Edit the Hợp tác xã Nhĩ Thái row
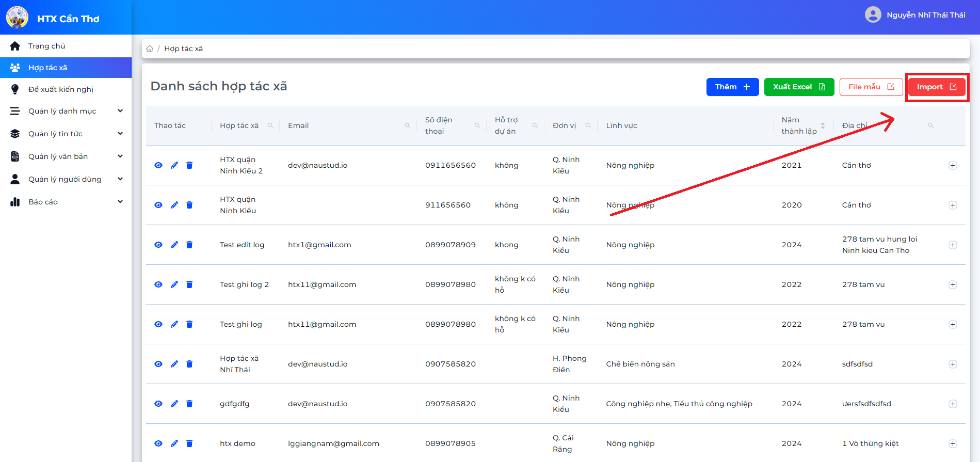980x462 pixels. tap(174, 364)
